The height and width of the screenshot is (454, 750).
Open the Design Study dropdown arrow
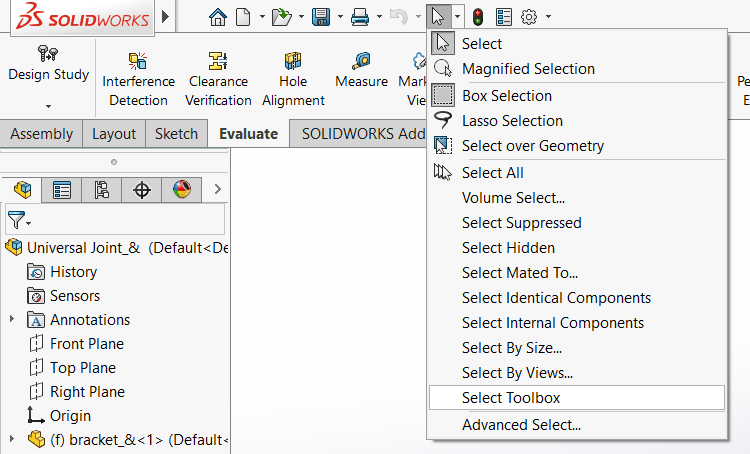pyautogui.click(x=48, y=106)
